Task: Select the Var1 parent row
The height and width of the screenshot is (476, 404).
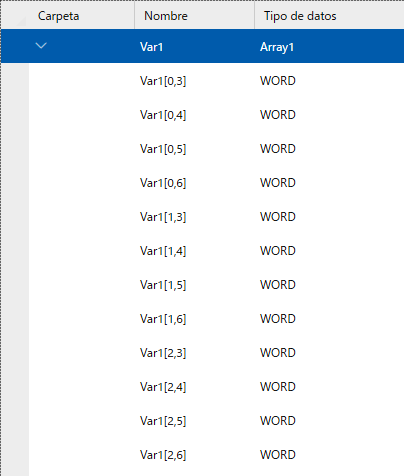Action: 203,46
